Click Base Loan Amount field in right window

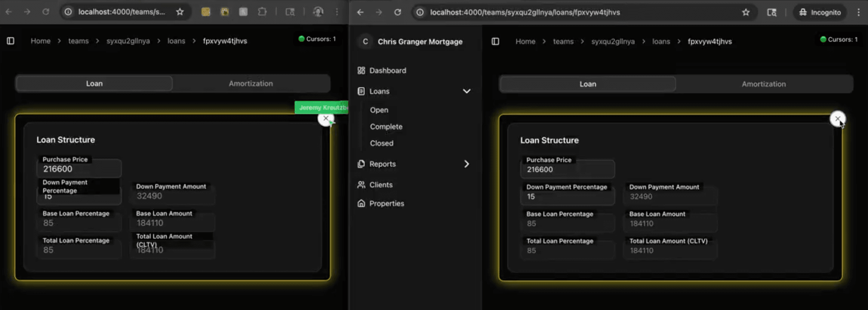[670, 223]
